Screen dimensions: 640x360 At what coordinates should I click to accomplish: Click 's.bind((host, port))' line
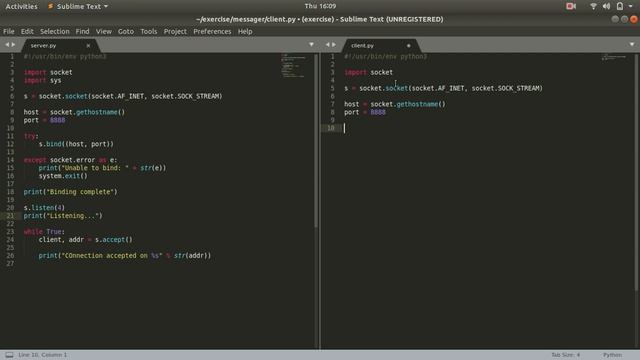(x=76, y=144)
